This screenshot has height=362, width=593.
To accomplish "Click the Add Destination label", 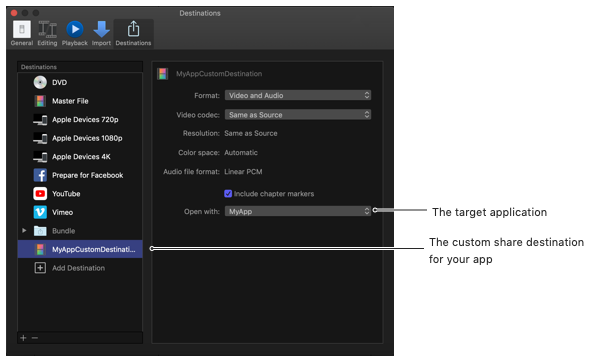I will point(78,268).
